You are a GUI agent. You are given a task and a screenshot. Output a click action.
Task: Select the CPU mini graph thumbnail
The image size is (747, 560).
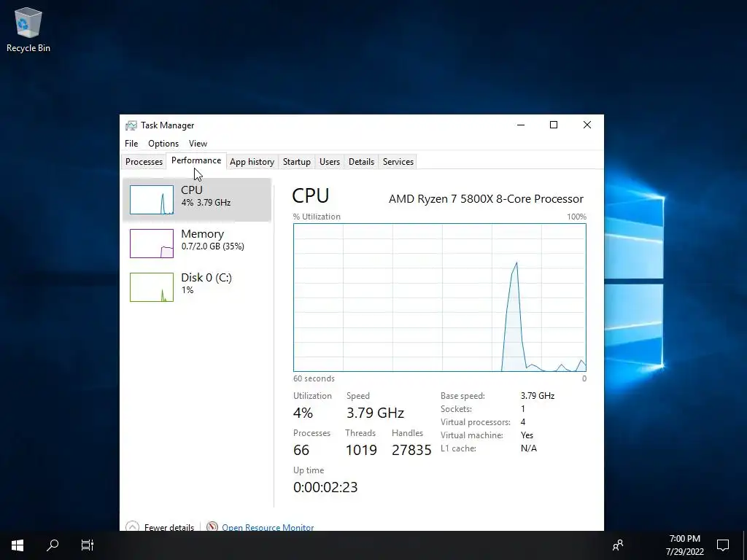click(152, 200)
